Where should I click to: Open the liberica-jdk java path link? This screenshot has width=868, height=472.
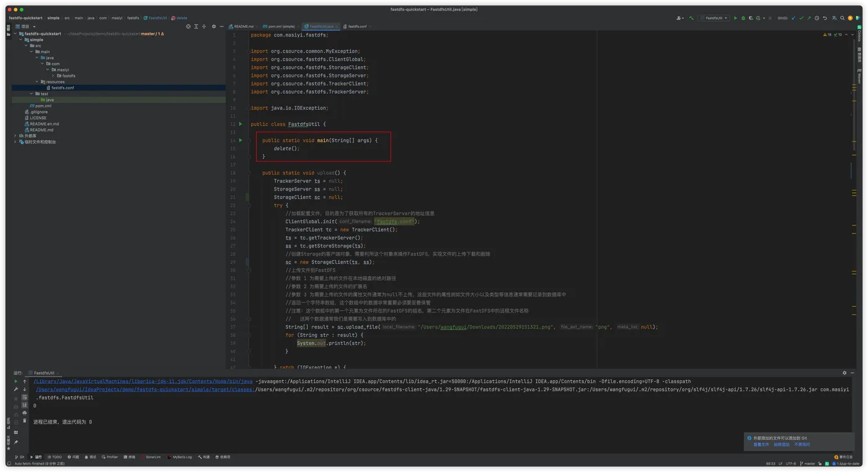tap(143, 381)
